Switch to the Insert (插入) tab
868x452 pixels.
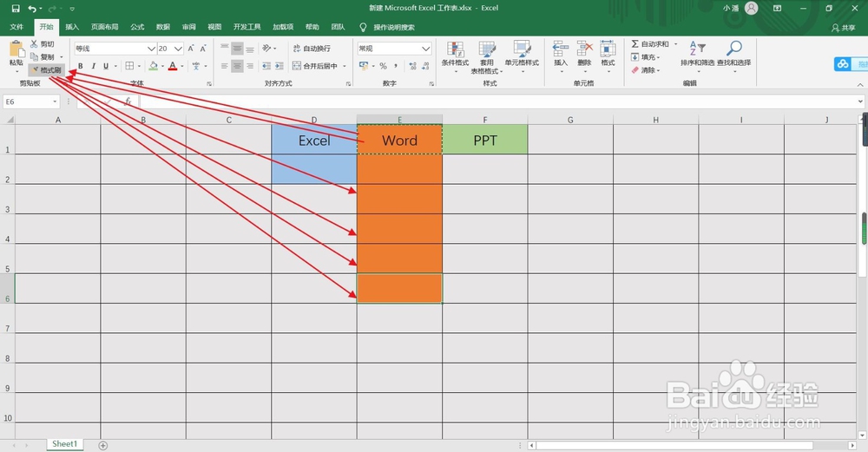point(72,27)
